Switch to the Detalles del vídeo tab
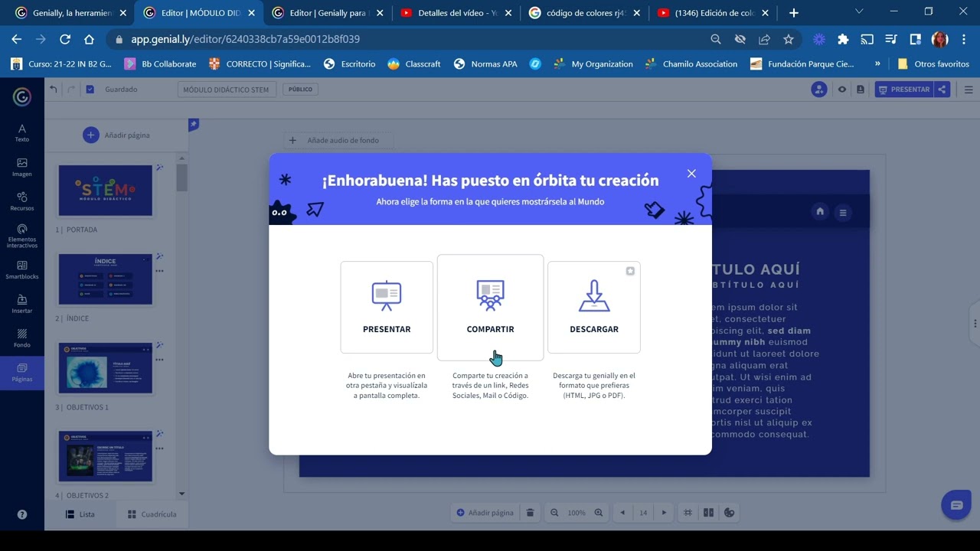 [x=455, y=13]
